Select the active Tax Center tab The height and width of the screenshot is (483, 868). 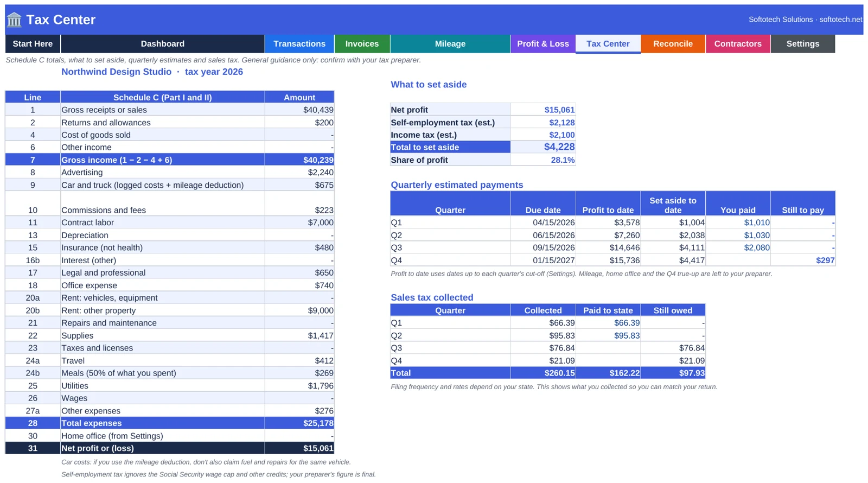[608, 44]
